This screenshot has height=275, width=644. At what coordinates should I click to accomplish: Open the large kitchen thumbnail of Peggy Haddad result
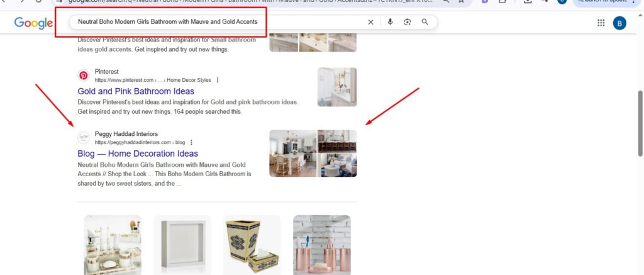(293, 154)
